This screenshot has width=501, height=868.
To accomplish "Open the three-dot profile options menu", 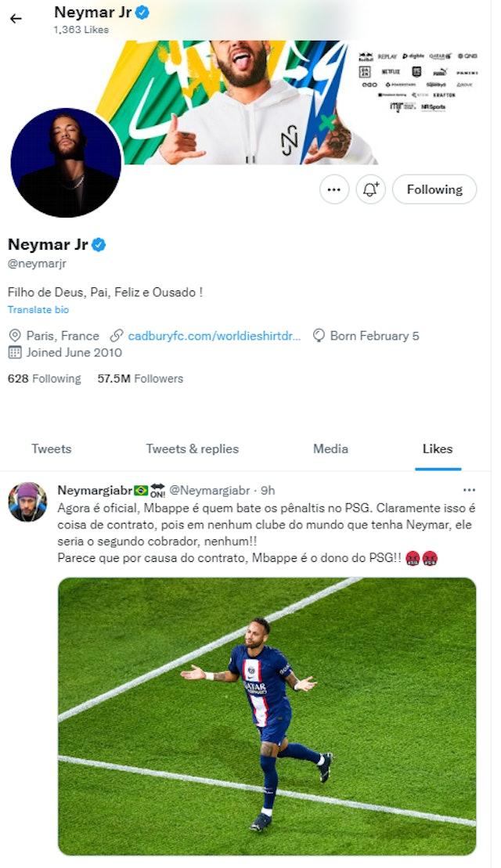I will click(x=334, y=189).
